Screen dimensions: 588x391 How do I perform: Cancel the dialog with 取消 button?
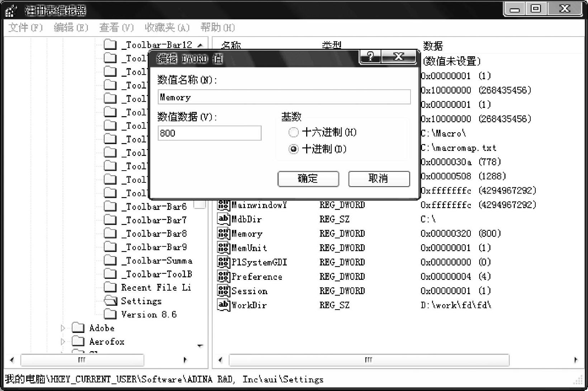click(379, 178)
